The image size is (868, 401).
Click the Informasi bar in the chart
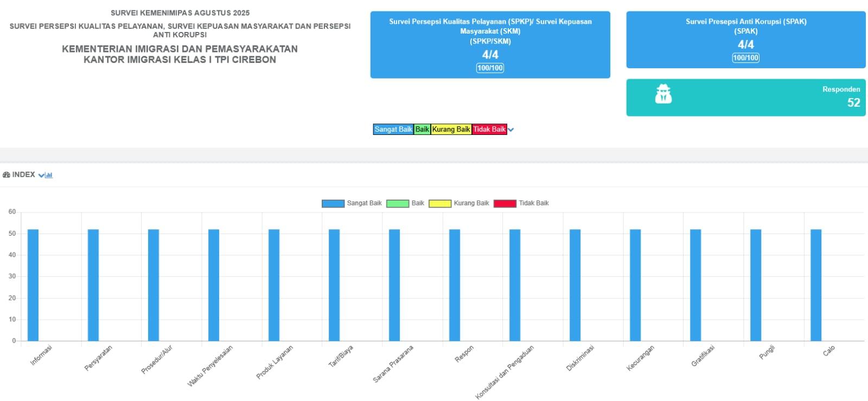click(x=33, y=285)
